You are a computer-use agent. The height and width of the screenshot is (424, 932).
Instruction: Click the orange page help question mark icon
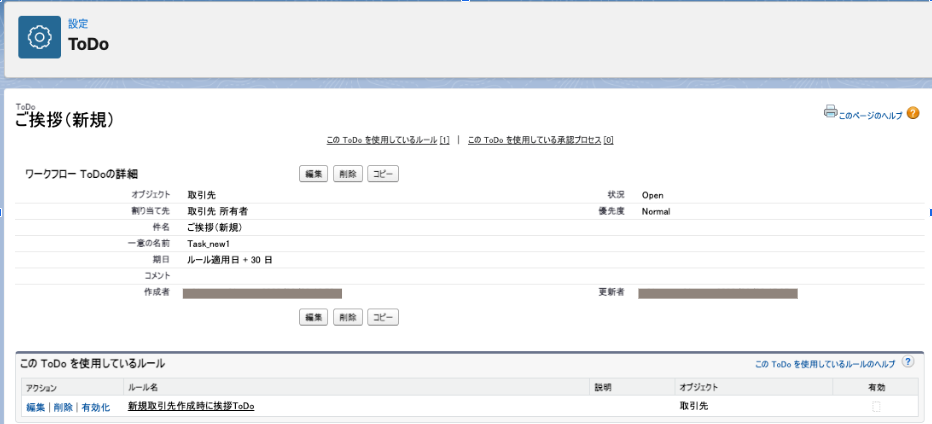(x=914, y=112)
